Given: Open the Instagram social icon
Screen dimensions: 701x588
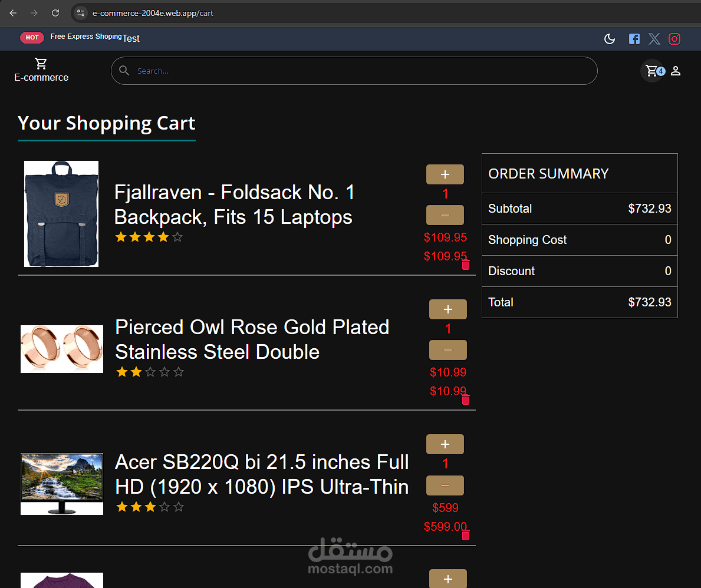Looking at the screenshot, I should (x=674, y=39).
